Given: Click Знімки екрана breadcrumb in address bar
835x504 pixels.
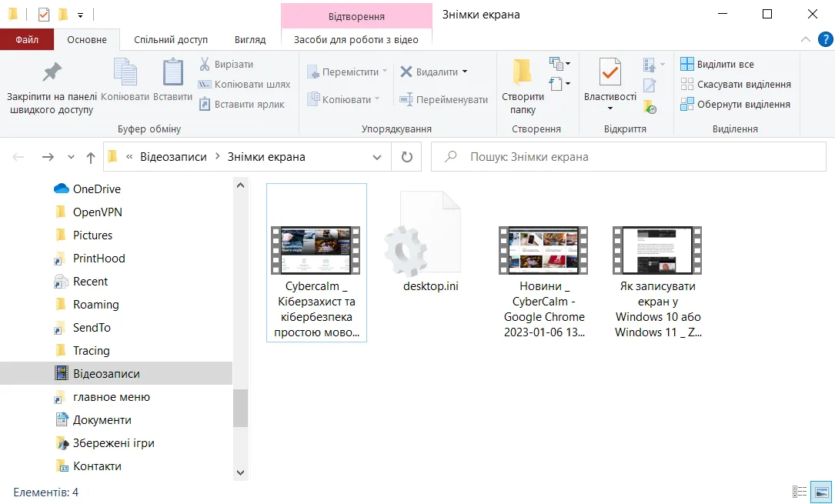Looking at the screenshot, I should pyautogui.click(x=266, y=157).
